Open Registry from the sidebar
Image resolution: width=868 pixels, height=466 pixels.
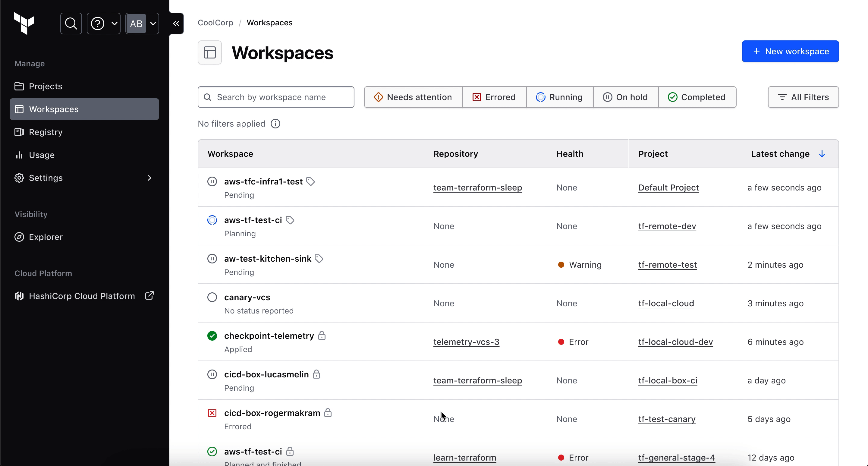tap(46, 132)
